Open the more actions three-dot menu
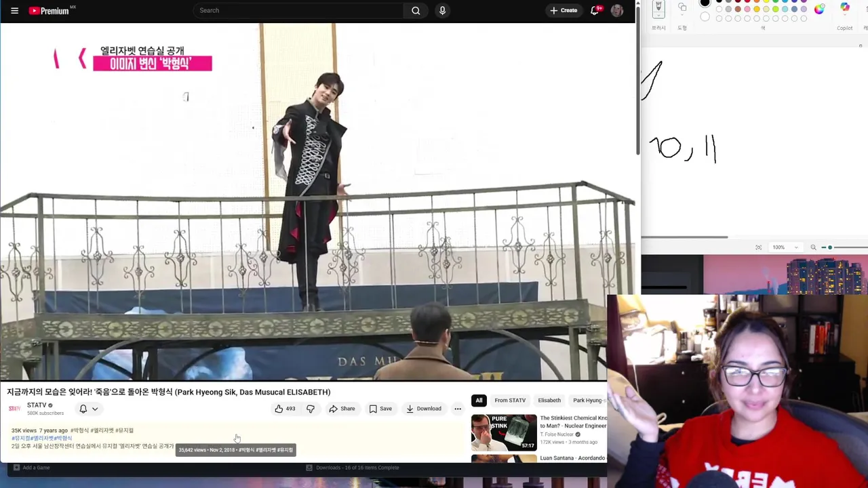This screenshot has width=868, height=488. [x=458, y=409]
